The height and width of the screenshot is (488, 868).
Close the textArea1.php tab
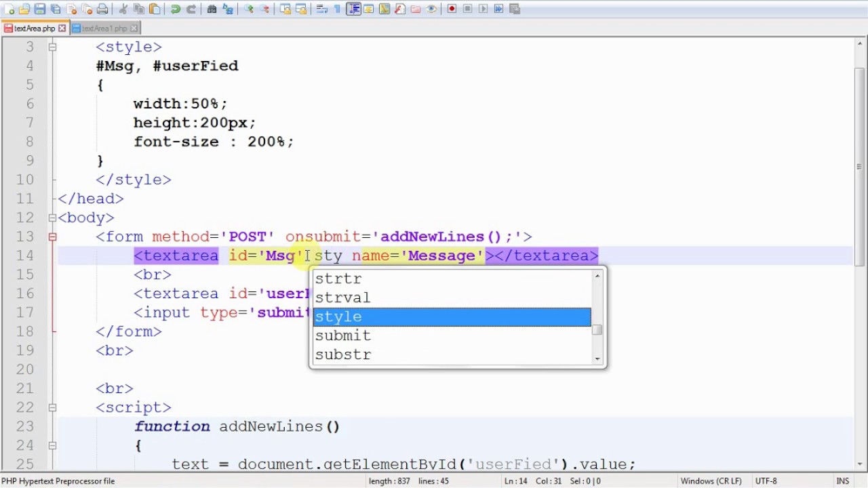coord(134,28)
